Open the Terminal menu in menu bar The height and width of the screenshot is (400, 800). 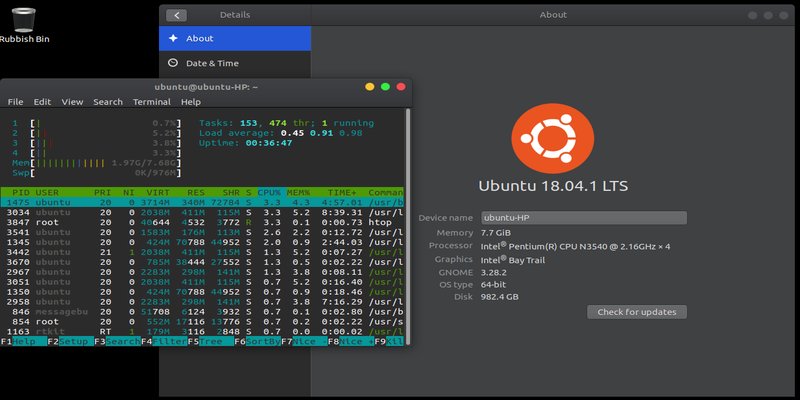[151, 102]
